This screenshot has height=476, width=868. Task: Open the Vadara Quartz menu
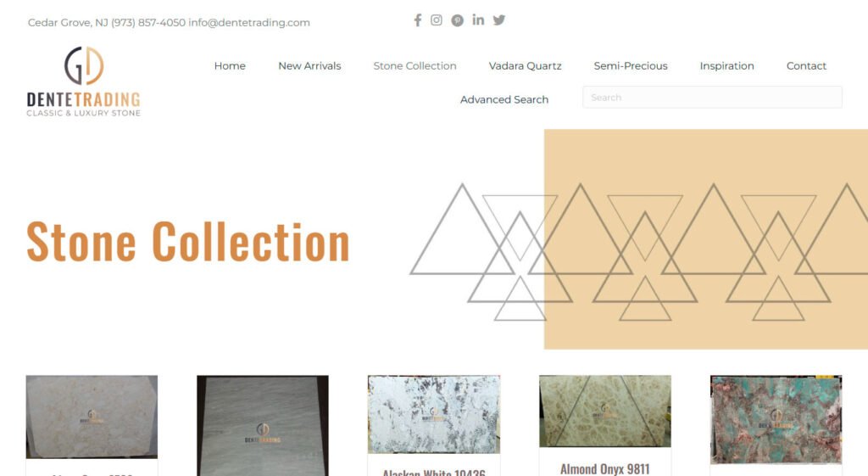pyautogui.click(x=525, y=66)
